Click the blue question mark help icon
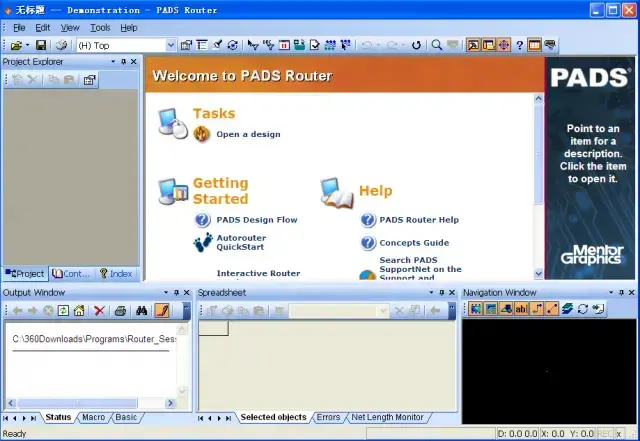 [519, 45]
